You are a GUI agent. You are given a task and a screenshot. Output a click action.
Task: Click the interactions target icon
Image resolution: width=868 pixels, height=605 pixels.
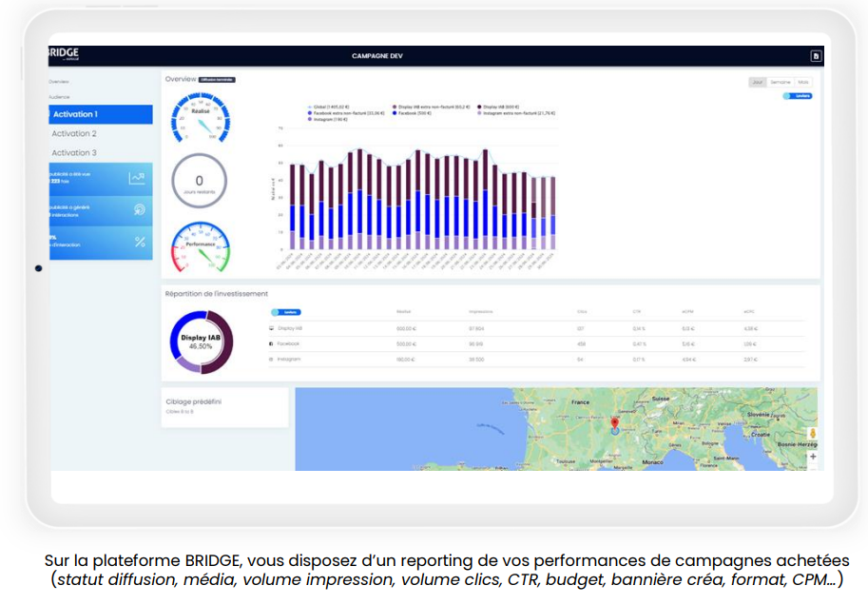click(140, 209)
